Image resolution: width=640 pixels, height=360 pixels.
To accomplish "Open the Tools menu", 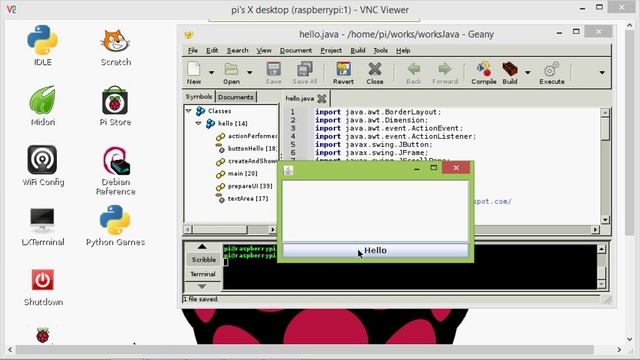I will click(380, 50).
